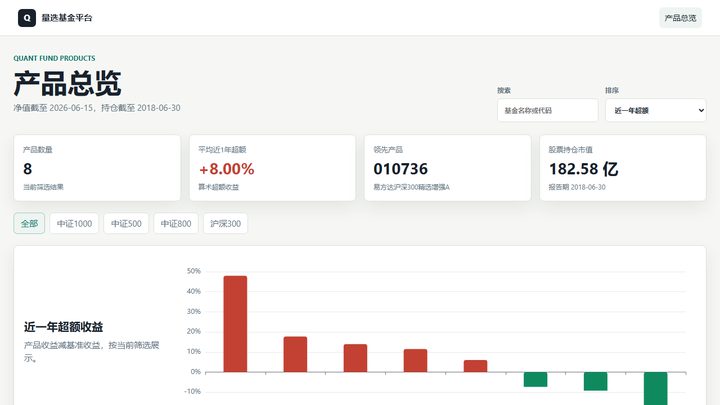720x405 pixels.
Task: Click the +8.00% average excess value
Action: click(x=226, y=169)
